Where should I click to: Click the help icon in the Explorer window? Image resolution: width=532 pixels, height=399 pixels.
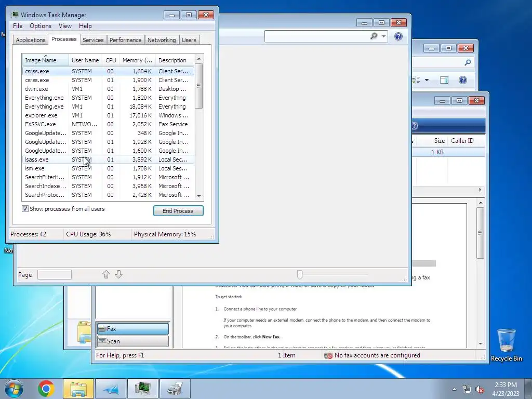[463, 80]
